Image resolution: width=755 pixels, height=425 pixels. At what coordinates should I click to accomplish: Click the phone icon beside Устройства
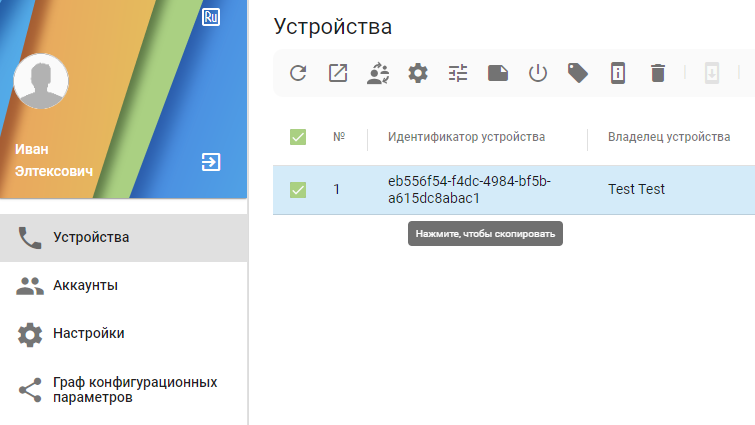point(30,238)
